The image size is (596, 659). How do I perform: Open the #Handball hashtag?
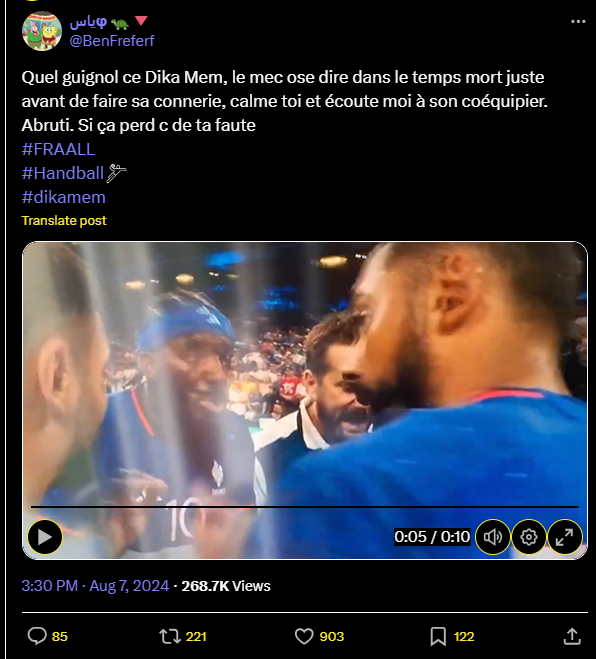tap(63, 173)
